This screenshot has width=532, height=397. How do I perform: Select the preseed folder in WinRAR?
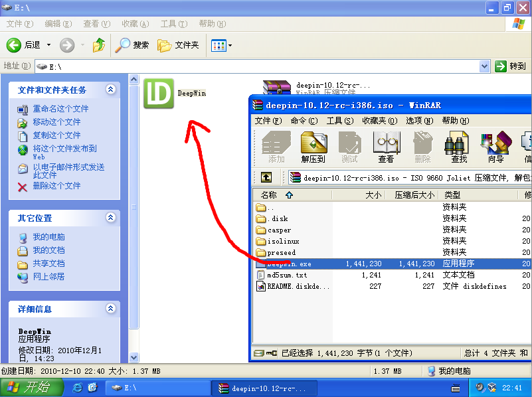tap(276, 252)
